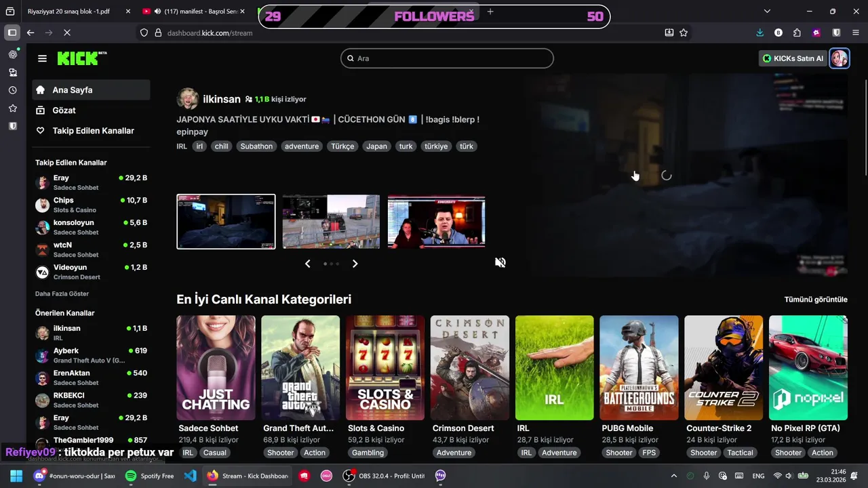Open ilkinsan channel name link
This screenshot has width=868, height=488.
(222, 99)
